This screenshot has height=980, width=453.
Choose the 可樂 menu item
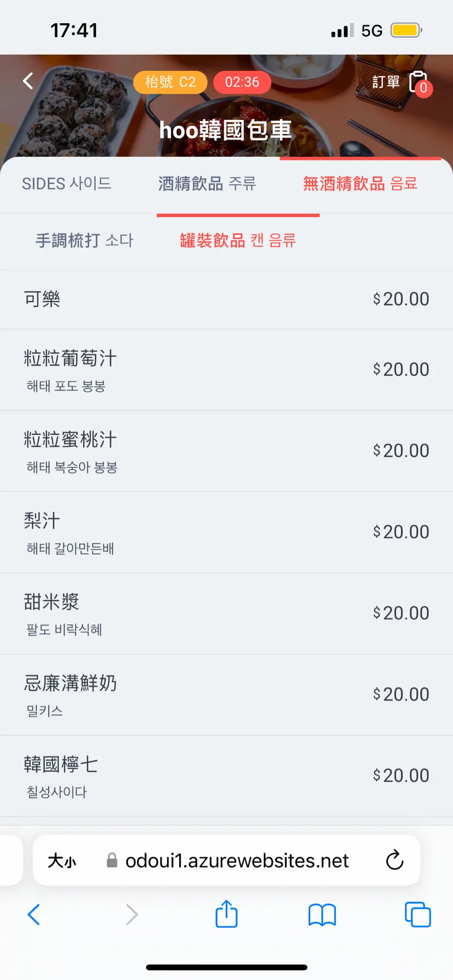click(x=226, y=299)
